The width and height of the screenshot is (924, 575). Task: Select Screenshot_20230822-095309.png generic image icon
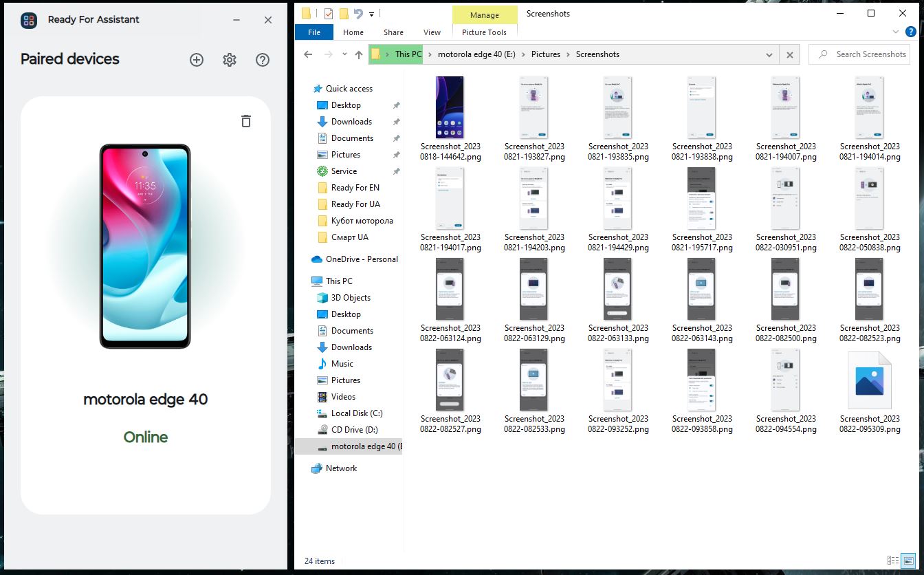(870, 380)
